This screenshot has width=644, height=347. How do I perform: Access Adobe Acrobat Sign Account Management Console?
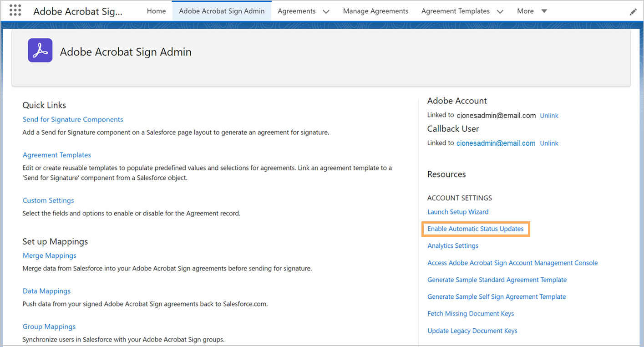[x=512, y=263]
